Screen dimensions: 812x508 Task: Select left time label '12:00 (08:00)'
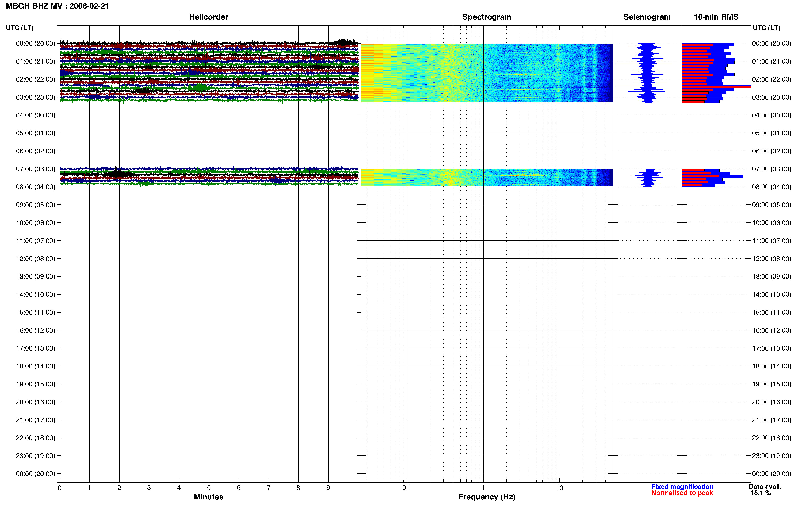pos(36,259)
